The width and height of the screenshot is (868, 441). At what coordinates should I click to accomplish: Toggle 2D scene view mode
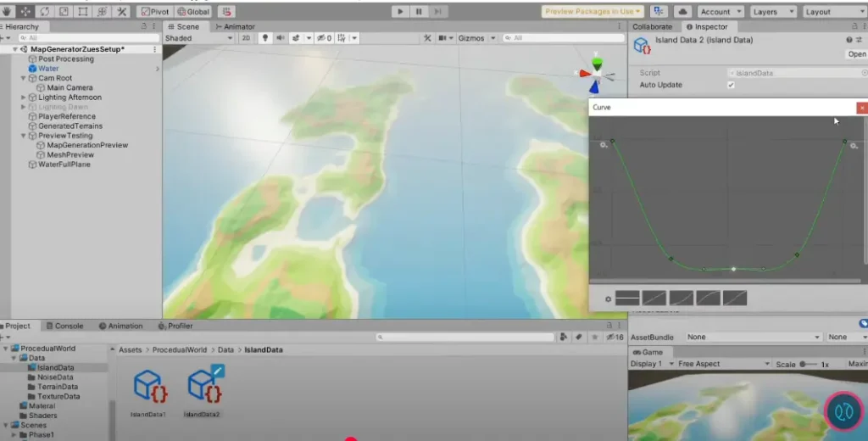[246, 38]
